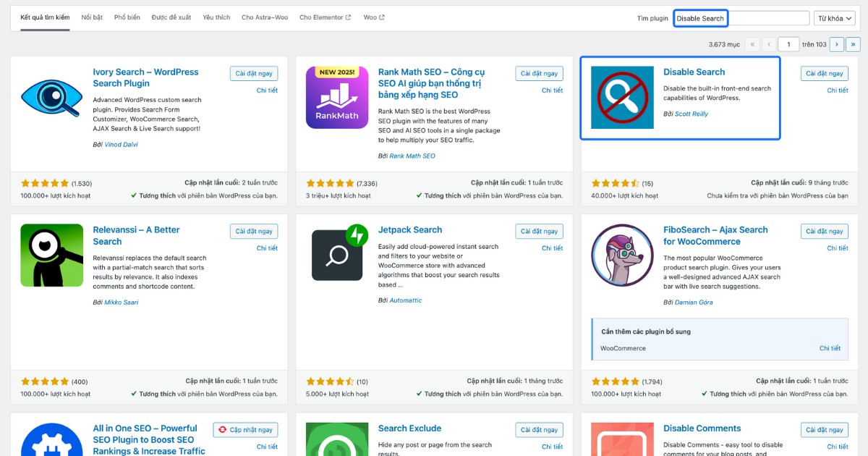Click the page number input in pagination

(x=788, y=43)
